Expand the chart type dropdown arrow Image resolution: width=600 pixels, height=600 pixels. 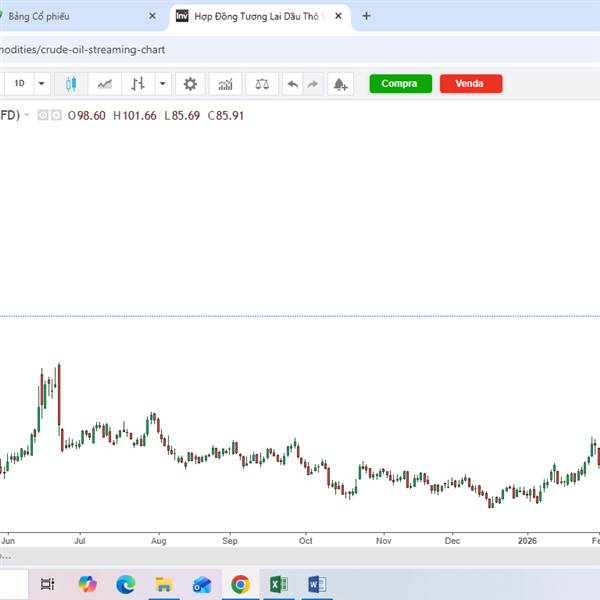[x=163, y=83]
